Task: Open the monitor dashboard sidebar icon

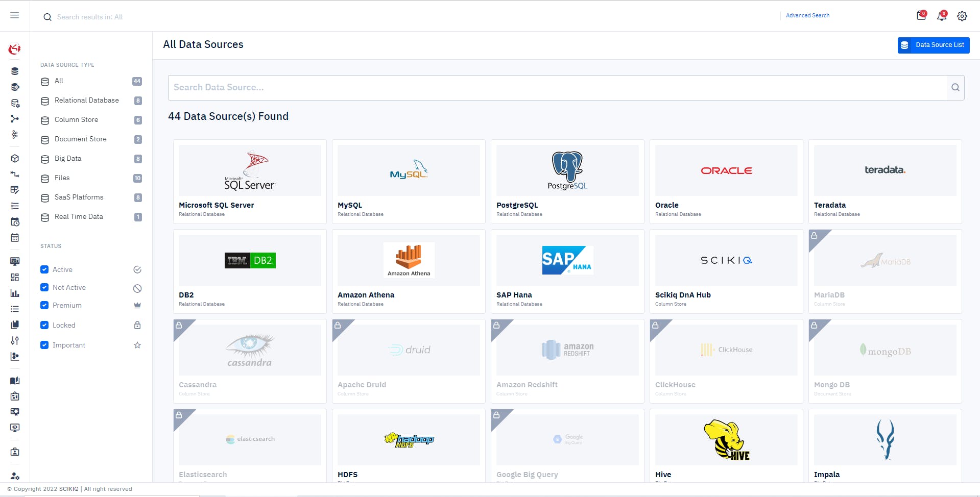Action: 15,261
